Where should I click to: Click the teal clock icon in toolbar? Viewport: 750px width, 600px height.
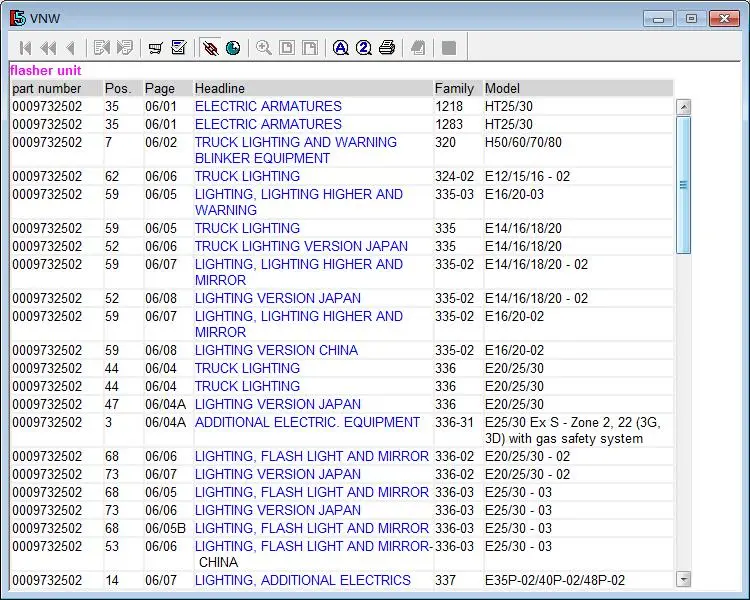[233, 48]
